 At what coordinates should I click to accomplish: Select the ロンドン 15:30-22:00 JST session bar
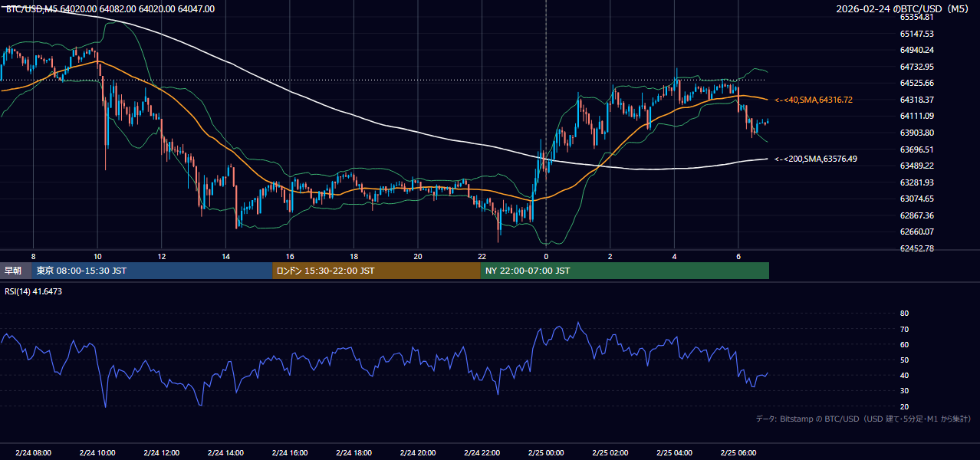[377, 271]
